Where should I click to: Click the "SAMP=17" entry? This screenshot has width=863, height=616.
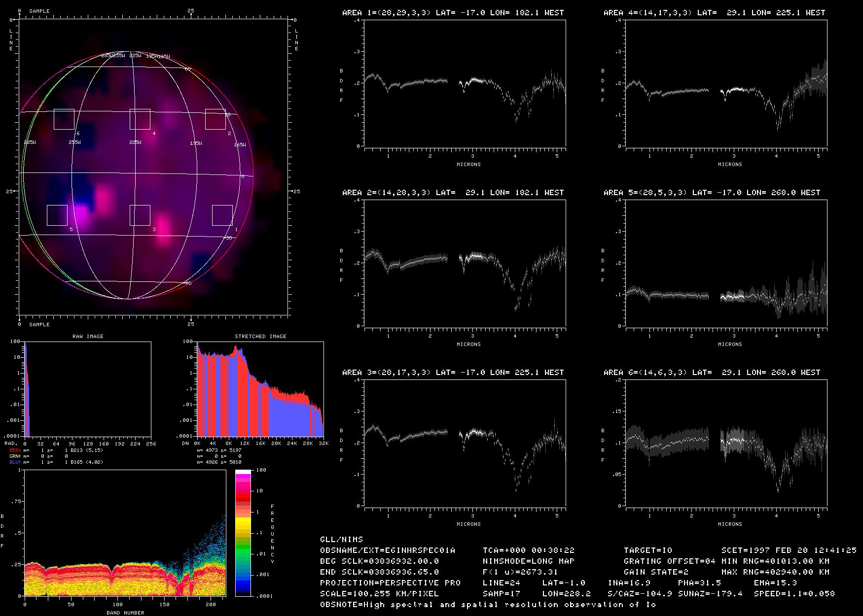coord(502,594)
